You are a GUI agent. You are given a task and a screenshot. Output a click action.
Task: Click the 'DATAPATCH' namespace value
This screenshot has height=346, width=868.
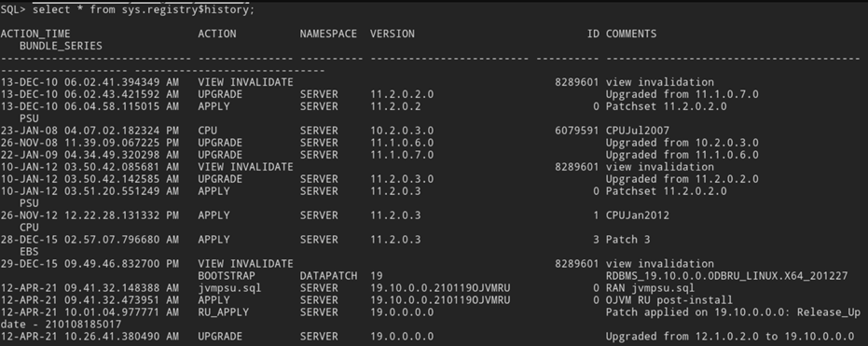328,276
